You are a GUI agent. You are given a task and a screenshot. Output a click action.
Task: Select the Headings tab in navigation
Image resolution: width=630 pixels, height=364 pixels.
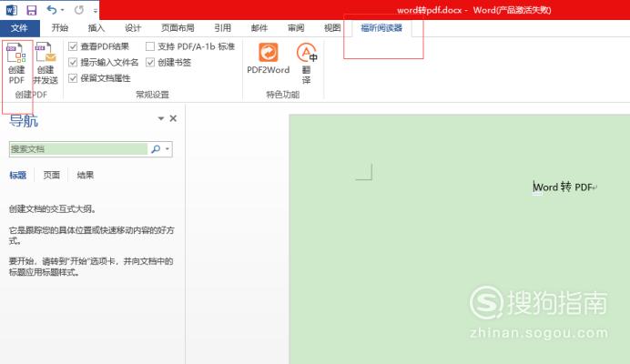[x=18, y=175]
